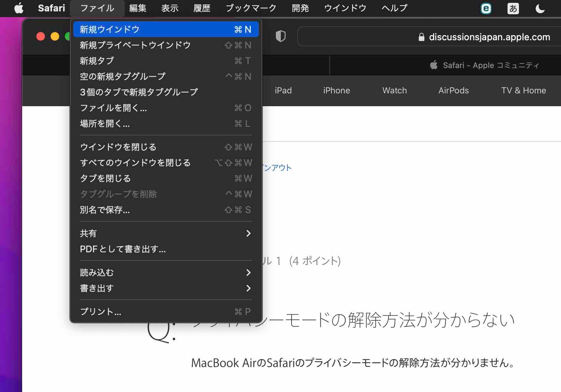Choose プリント… menu item
This screenshot has height=392, width=561.
click(166, 311)
